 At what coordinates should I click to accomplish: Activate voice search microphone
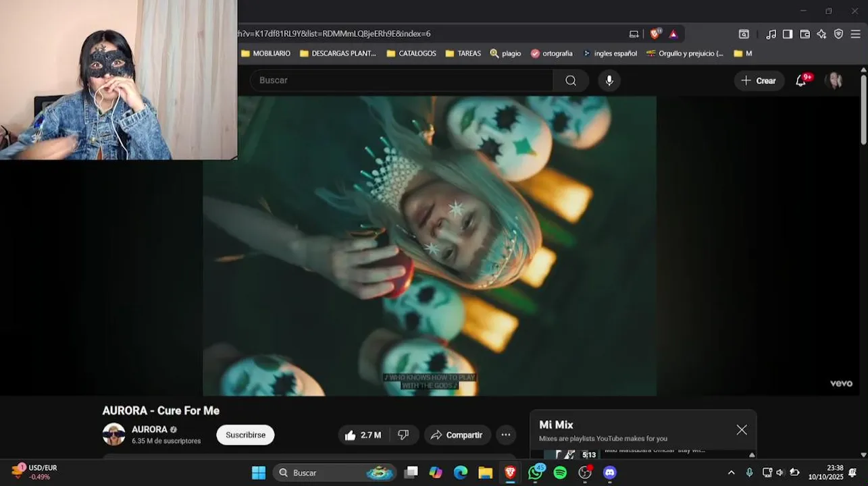pos(609,80)
